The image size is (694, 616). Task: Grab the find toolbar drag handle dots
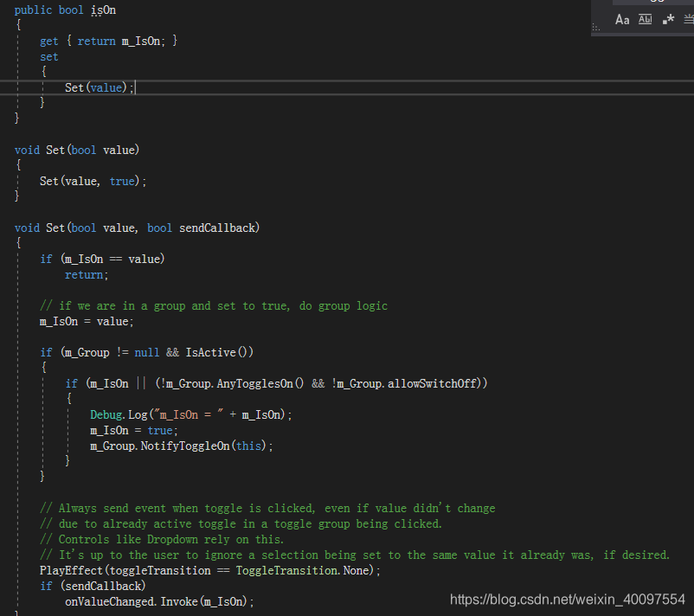[x=595, y=26]
